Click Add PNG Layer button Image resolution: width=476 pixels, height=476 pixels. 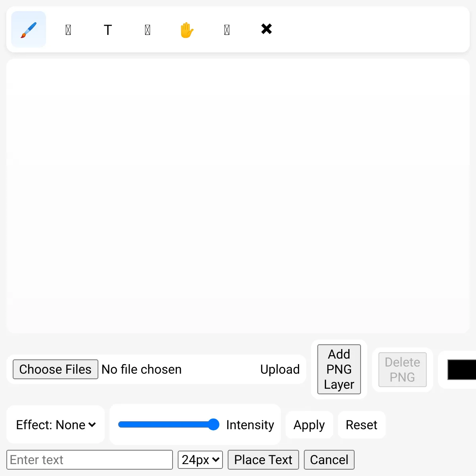pos(339,369)
